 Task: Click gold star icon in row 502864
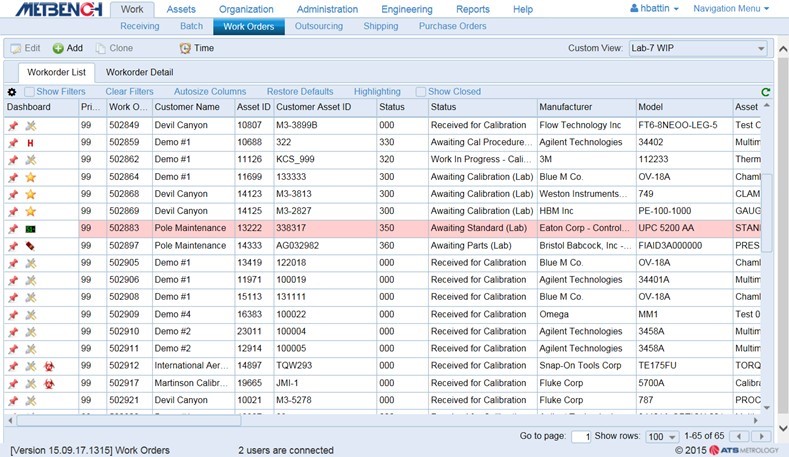31,177
